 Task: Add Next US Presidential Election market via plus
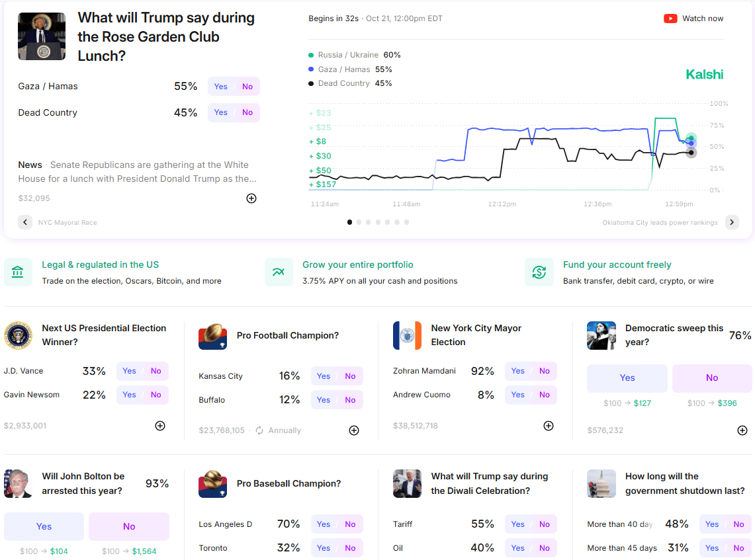(160, 426)
